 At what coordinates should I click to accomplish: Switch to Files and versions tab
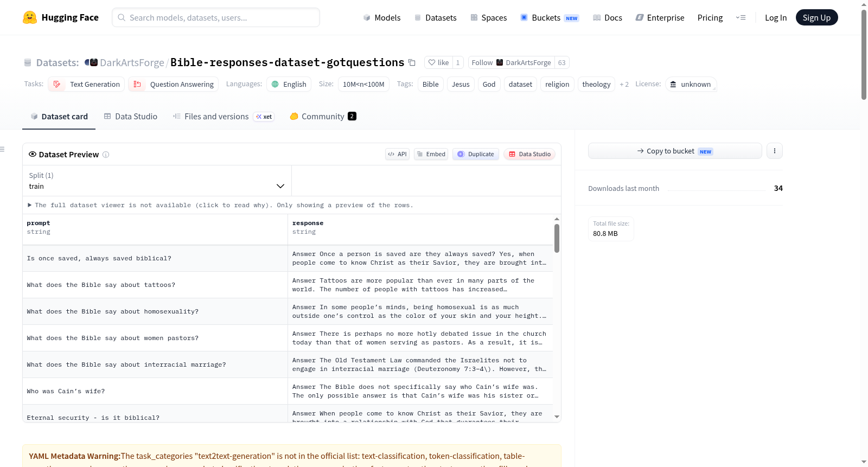pyautogui.click(x=224, y=116)
